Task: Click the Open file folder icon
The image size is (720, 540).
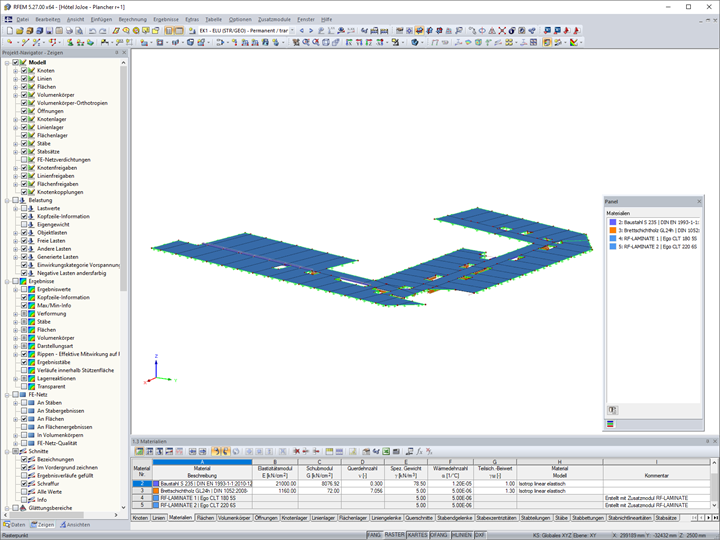Action: (x=19, y=31)
